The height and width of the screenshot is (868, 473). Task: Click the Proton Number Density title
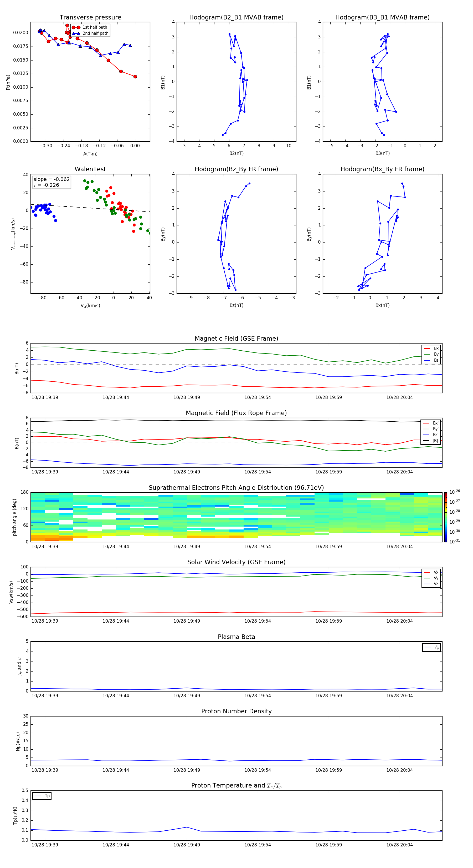click(236, 711)
